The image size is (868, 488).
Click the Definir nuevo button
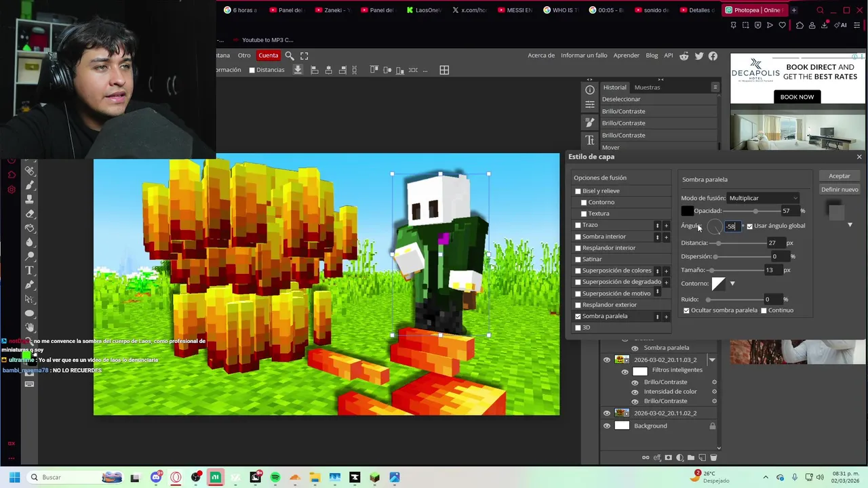[x=840, y=190]
